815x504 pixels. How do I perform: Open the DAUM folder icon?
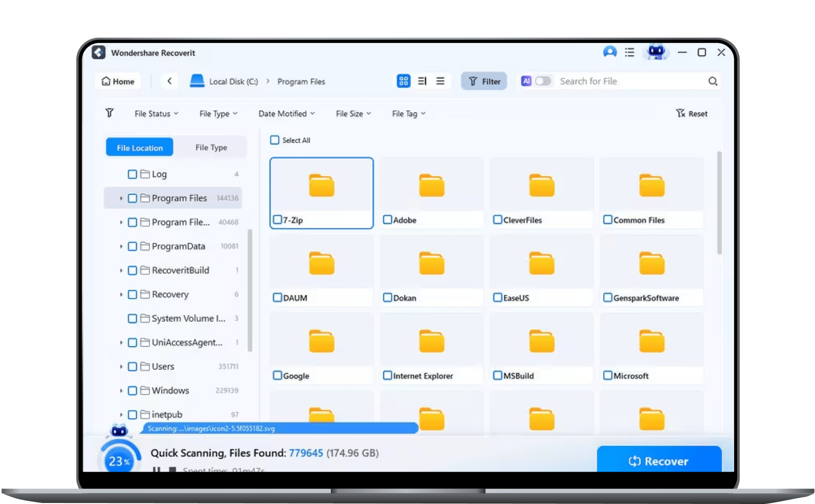pyautogui.click(x=322, y=264)
